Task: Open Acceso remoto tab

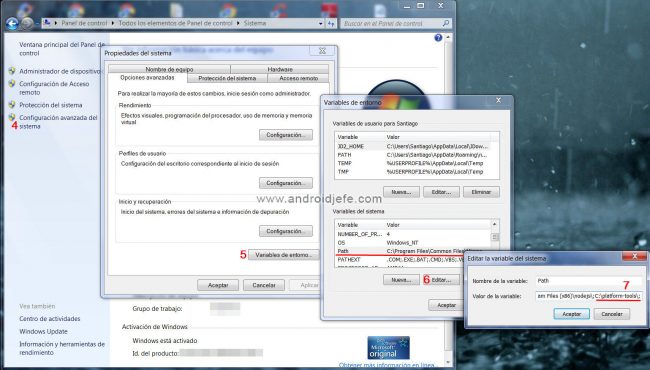Action: (x=298, y=78)
